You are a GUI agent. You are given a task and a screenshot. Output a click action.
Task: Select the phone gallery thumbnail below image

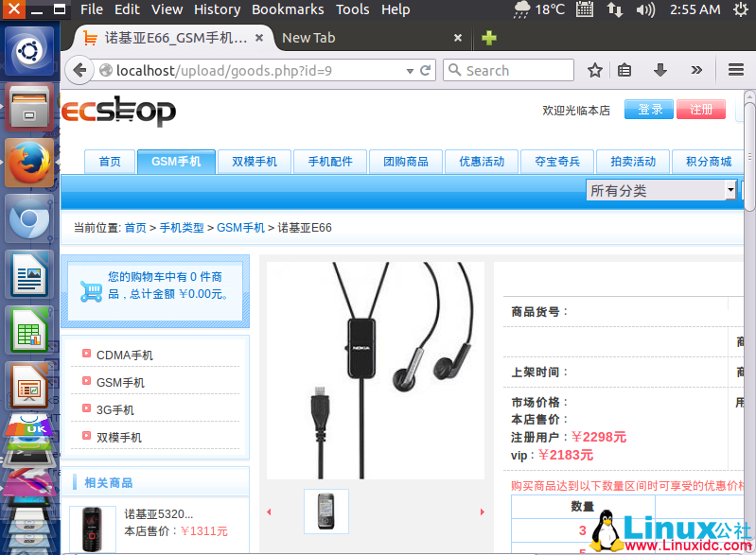[325, 512]
